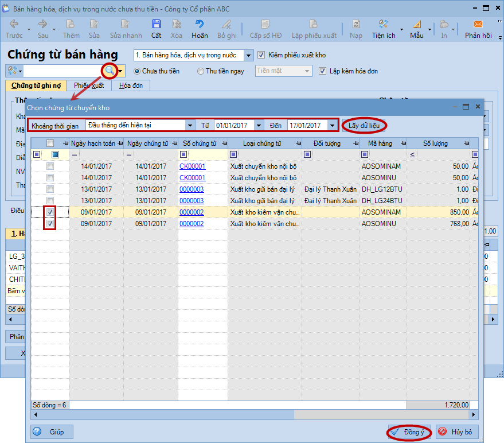
Task: Toggle the select-all checkbox in grid header
Action: coord(50,143)
